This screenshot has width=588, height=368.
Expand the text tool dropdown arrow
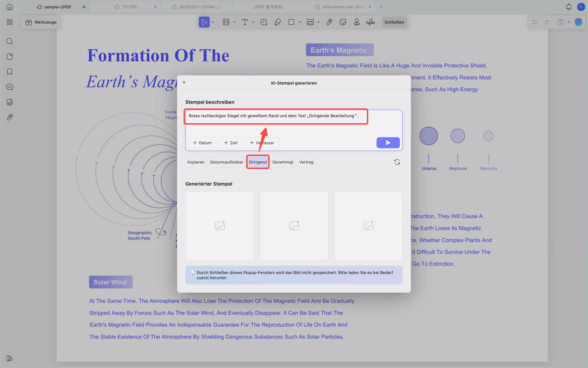253,22
